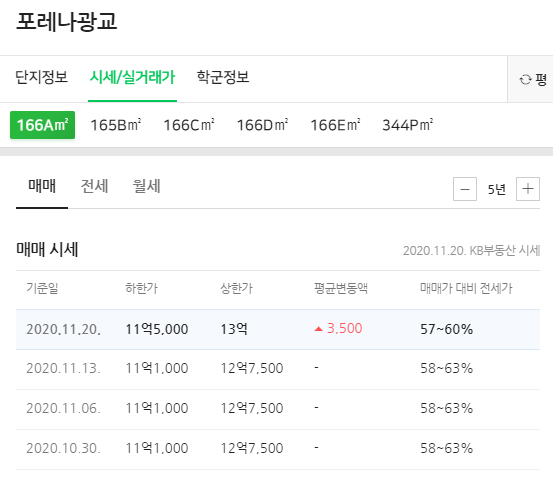Click the 11억5,000 lower price cell
This screenshot has width=553, height=477.
(x=157, y=329)
